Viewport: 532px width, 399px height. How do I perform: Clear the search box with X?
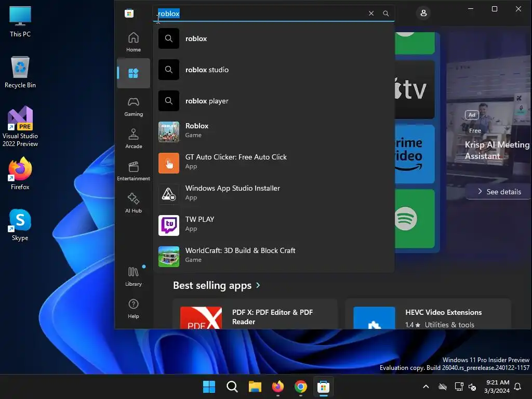pyautogui.click(x=371, y=13)
